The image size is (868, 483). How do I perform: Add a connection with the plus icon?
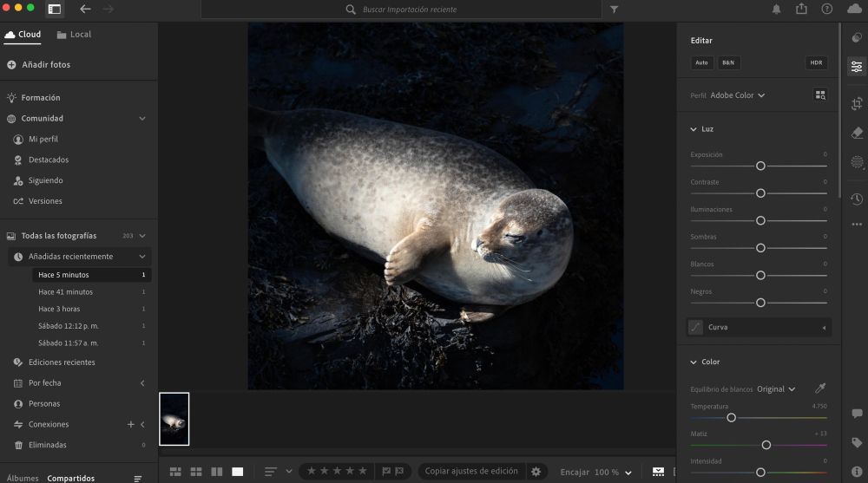pos(131,424)
